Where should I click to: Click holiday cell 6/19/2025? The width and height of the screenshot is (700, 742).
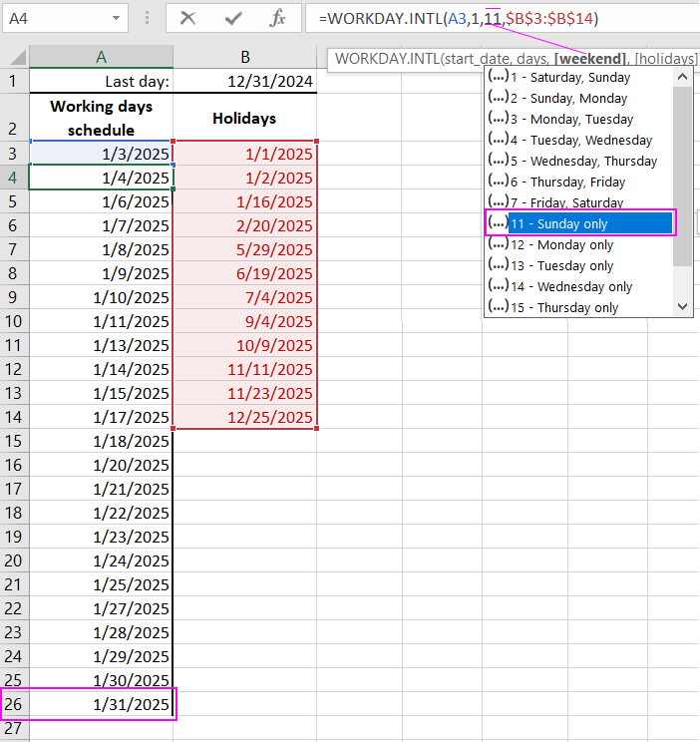click(x=244, y=273)
